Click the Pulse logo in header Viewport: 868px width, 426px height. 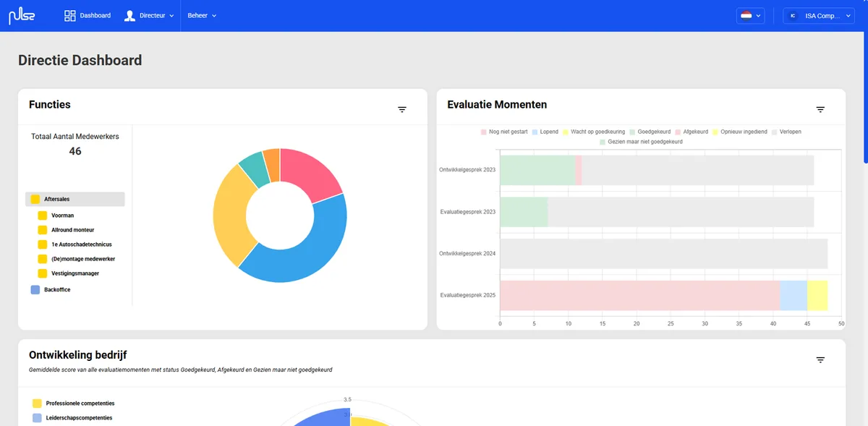click(22, 15)
